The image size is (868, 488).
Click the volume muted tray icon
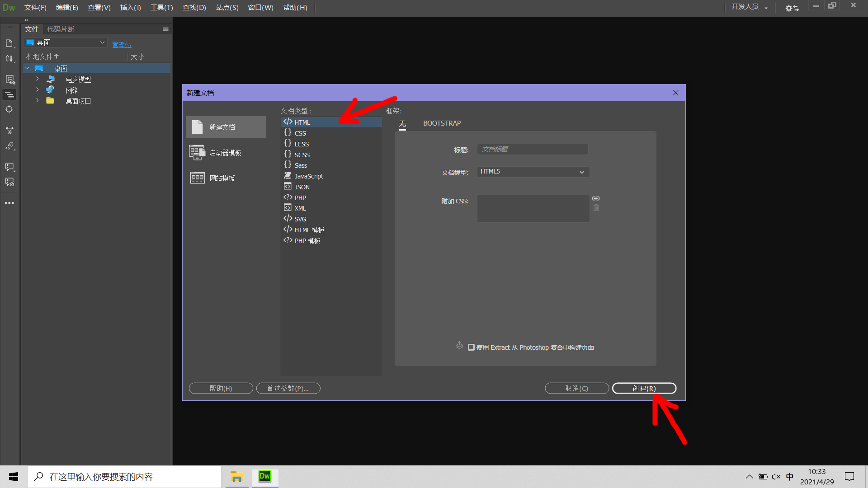[776, 477]
